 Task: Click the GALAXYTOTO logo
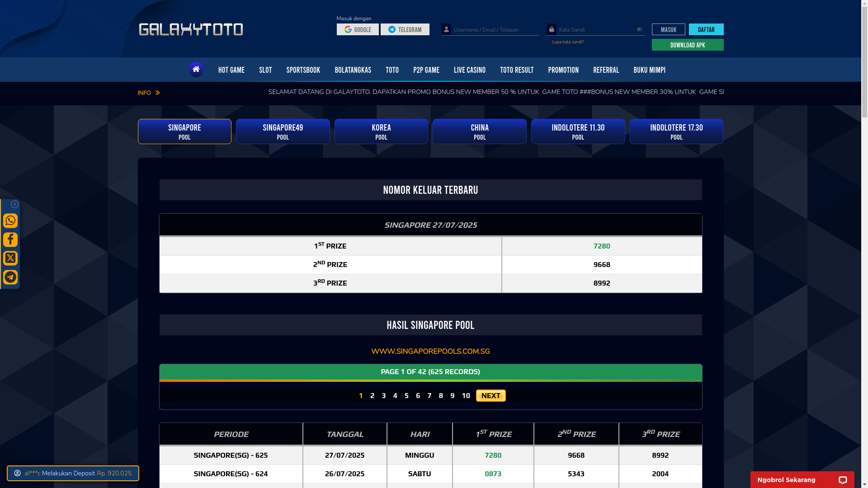[x=191, y=29]
